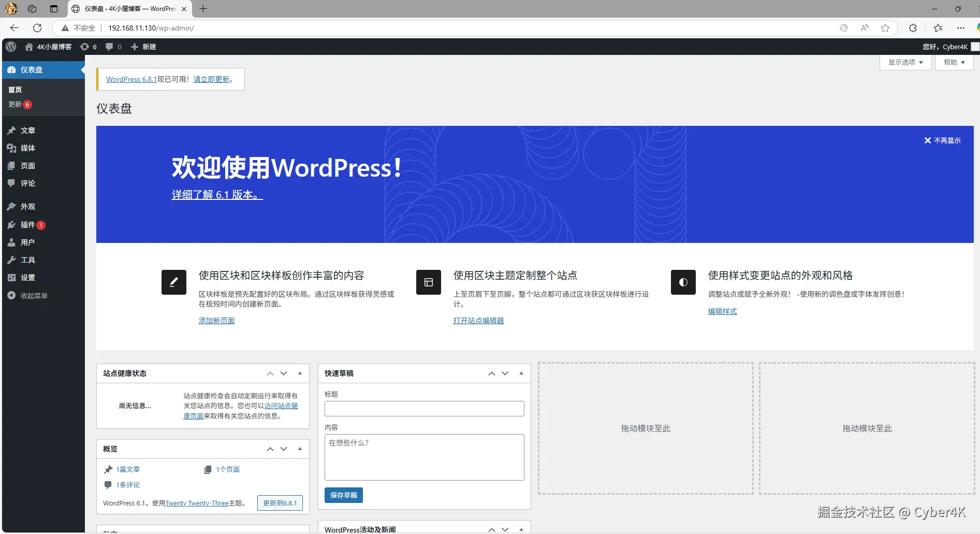Move 快速草稿 widget down

(x=505, y=373)
